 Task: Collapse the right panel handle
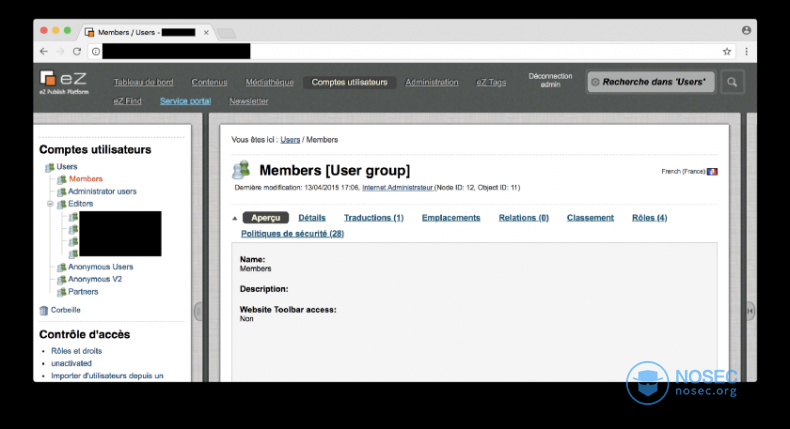click(750, 311)
